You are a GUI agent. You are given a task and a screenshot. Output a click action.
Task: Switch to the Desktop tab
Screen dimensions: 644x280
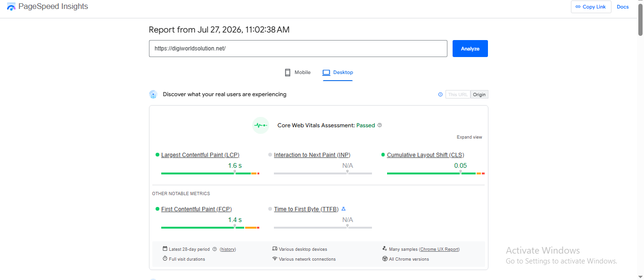[x=338, y=73]
